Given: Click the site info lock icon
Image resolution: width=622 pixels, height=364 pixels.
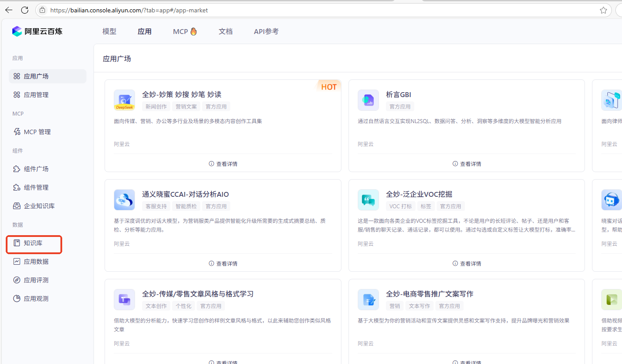Looking at the screenshot, I should 43,10.
